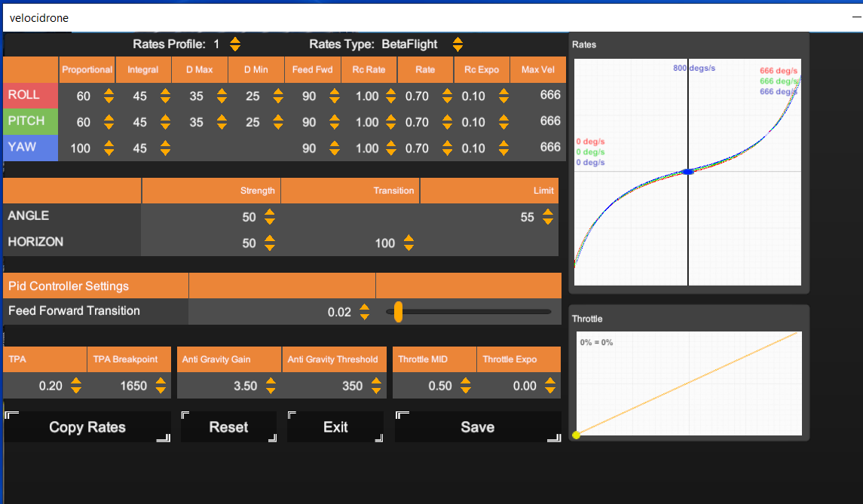Image resolution: width=863 pixels, height=504 pixels.
Task: Lower ROLL Integral with its down arrow
Action: pos(165,100)
